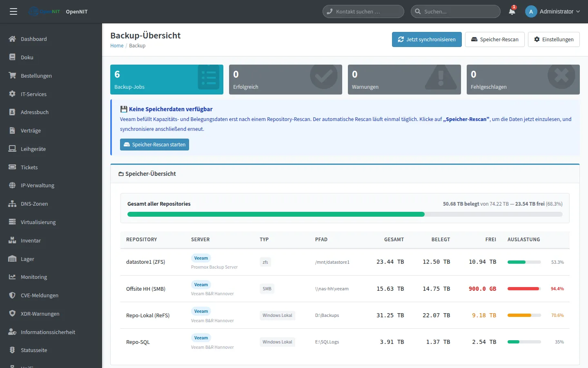The width and height of the screenshot is (588, 368).
Task: Click the OpenNIT logo
Action: [44, 11]
